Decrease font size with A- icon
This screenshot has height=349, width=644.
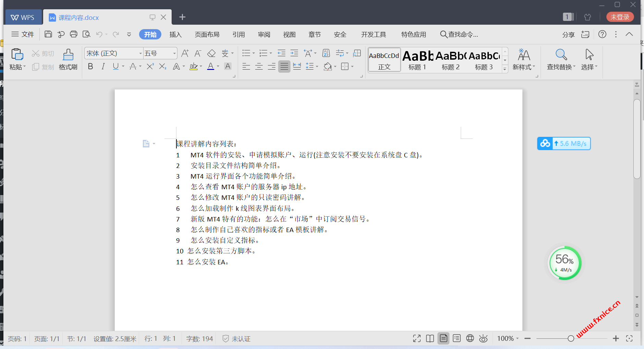tap(198, 53)
